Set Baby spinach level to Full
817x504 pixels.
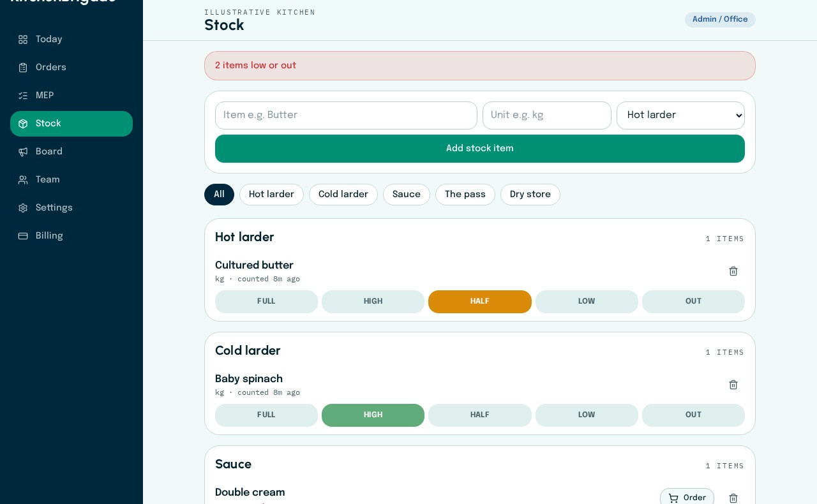click(x=266, y=415)
